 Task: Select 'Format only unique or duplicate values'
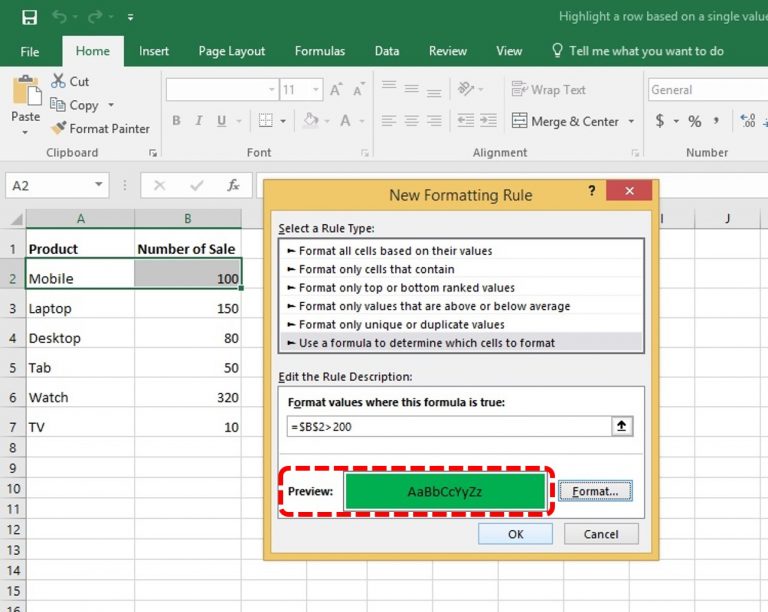coord(461,325)
